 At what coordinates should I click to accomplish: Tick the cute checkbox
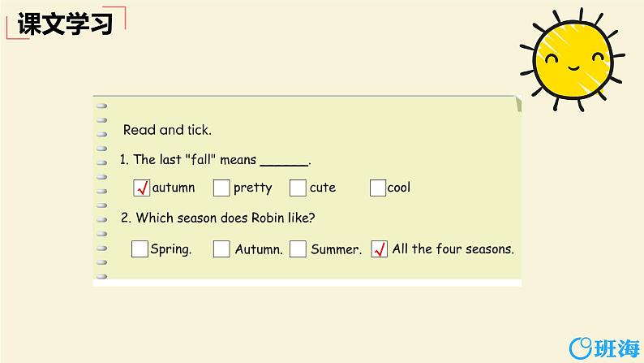[298, 188]
